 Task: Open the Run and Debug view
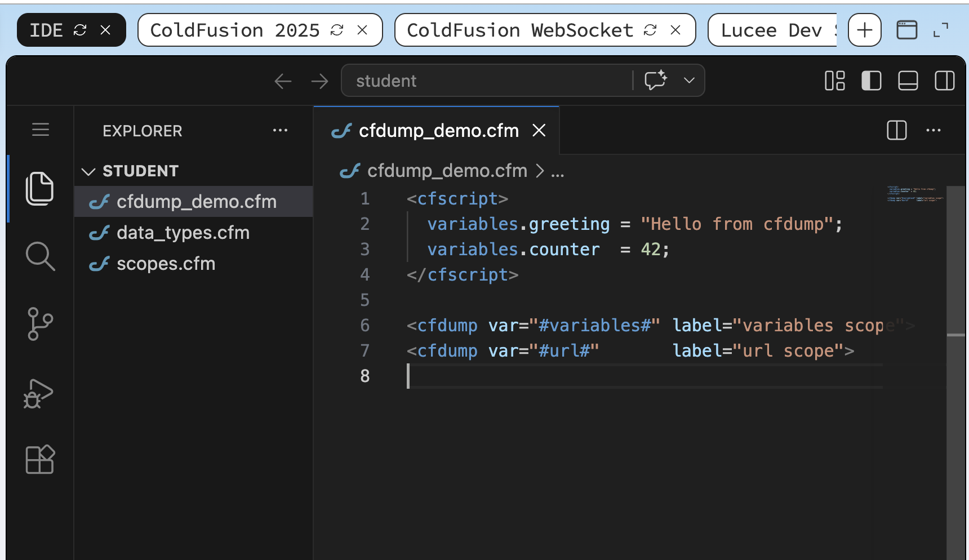(38, 393)
